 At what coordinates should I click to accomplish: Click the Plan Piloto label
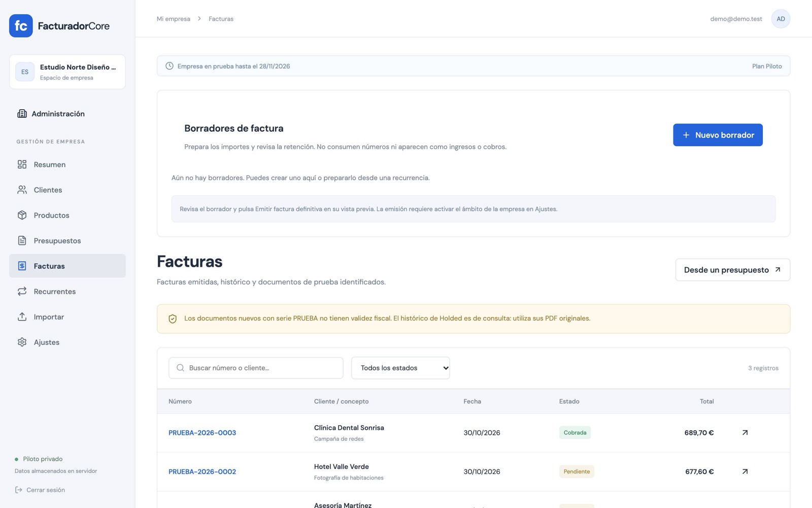click(x=767, y=66)
